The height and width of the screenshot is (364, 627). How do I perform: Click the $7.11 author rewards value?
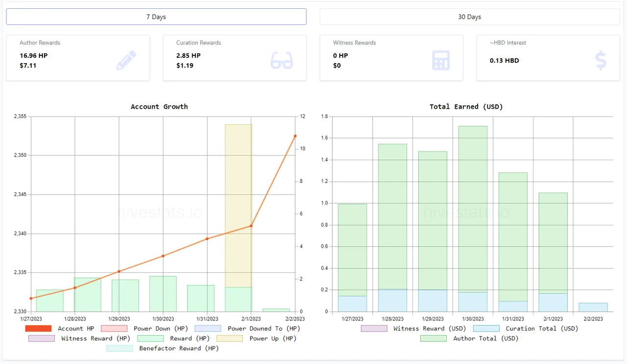click(28, 65)
